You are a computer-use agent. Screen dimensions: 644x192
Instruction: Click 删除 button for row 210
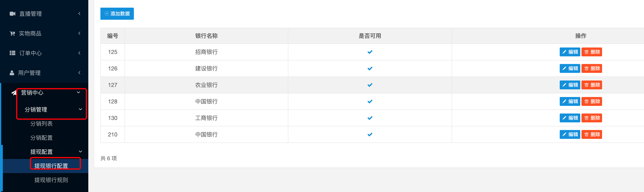click(592, 134)
